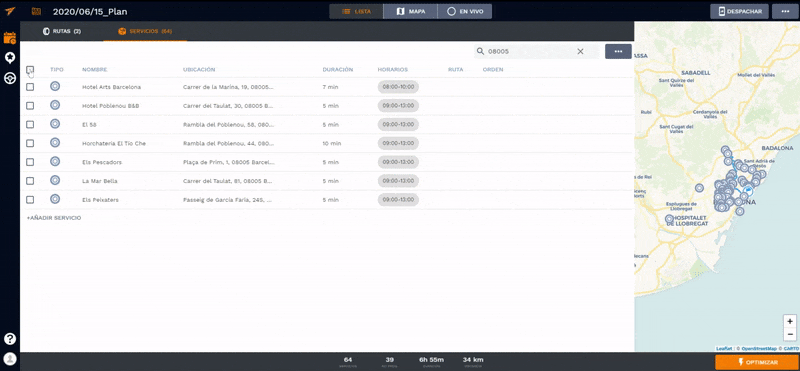800x371 pixels.
Task: Click the 34 km distance stat
Action: (x=473, y=359)
